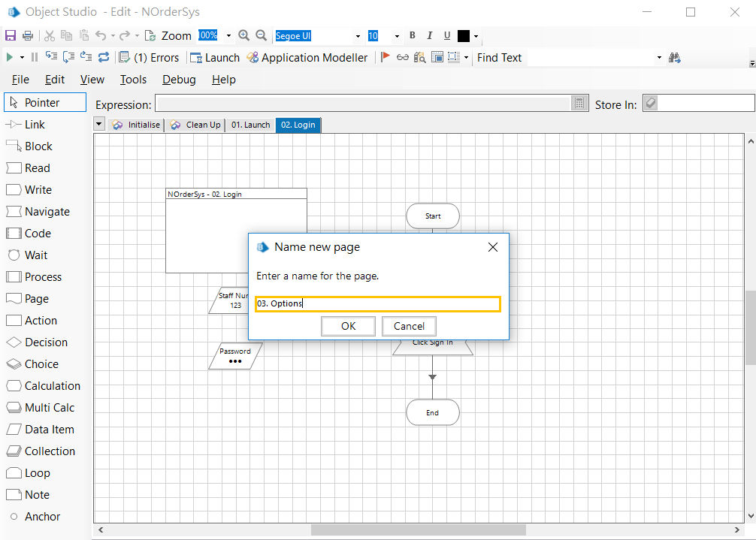Open the font size 10 dropdown

point(397,36)
